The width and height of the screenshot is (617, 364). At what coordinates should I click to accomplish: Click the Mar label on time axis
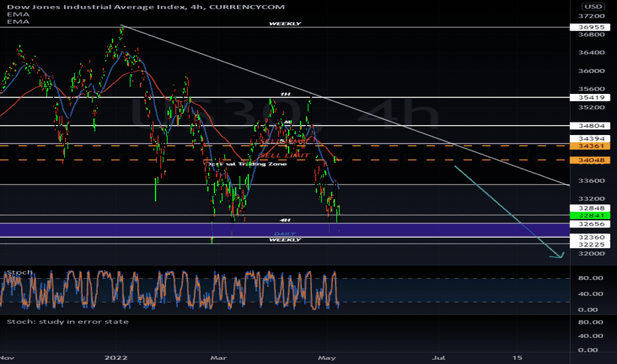[x=218, y=357]
